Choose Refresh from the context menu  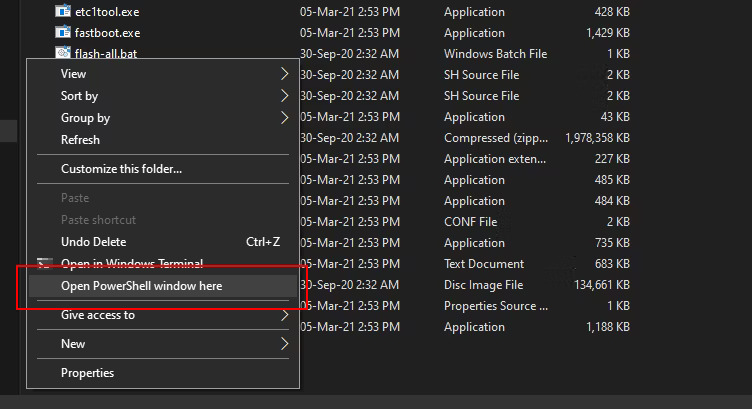[80, 140]
